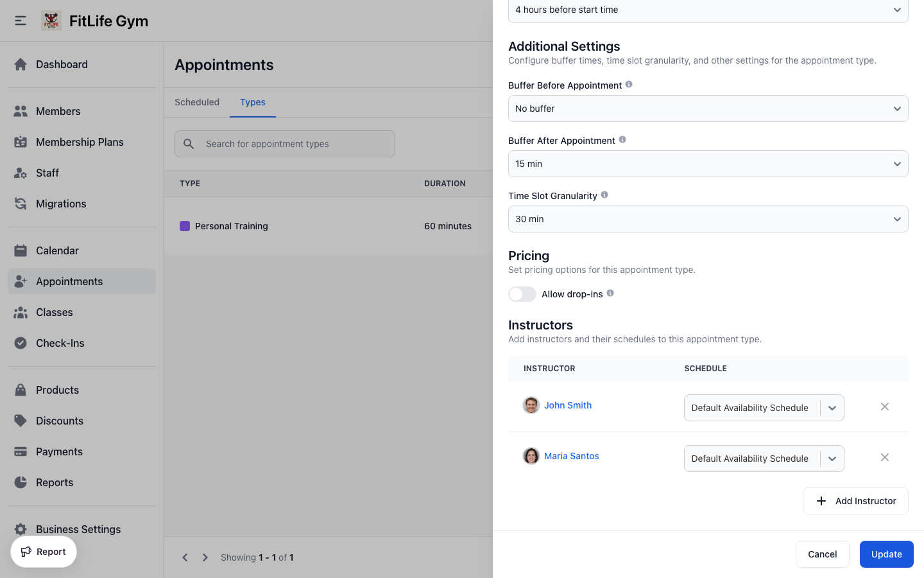Select the Dashboard home icon
This screenshot has width=924, height=578.
pyautogui.click(x=19, y=64)
